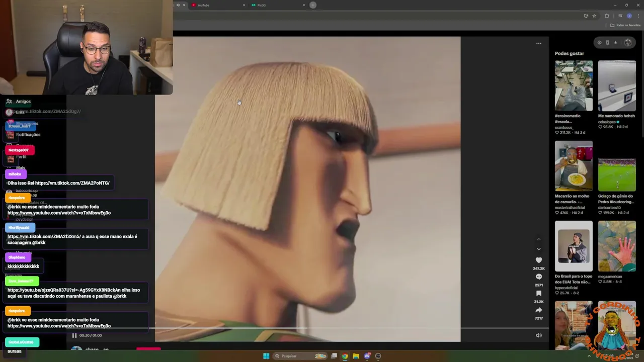Open the three-dots menu above the video
The image size is (644, 362).
click(x=538, y=43)
